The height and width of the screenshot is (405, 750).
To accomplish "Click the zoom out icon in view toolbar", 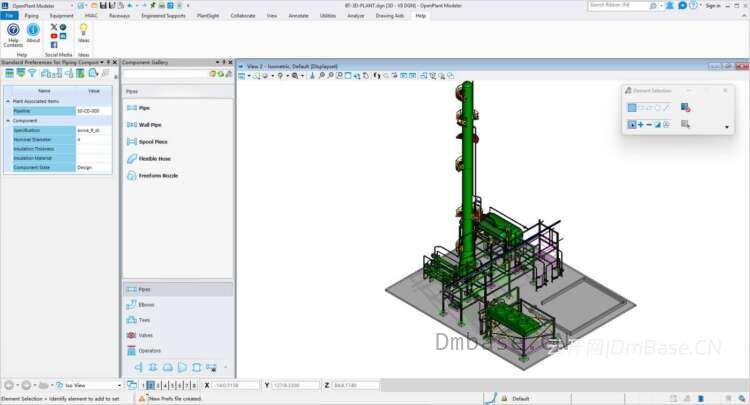I will tap(331, 76).
